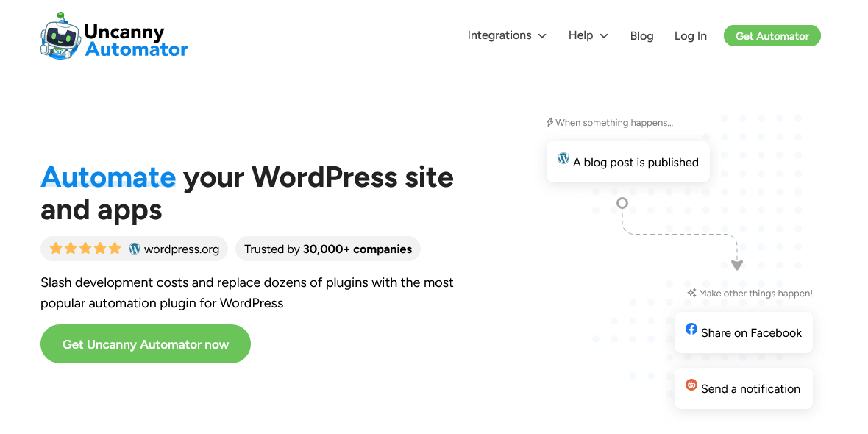Screen dimensions: 868x434
Task: Click the Facebook icon in Share card
Action: pyautogui.click(x=691, y=329)
